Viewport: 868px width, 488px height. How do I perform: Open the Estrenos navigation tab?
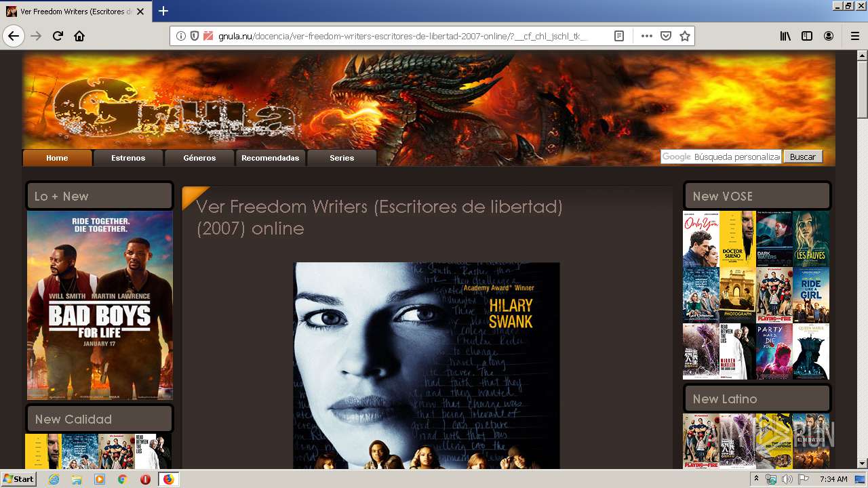point(128,158)
